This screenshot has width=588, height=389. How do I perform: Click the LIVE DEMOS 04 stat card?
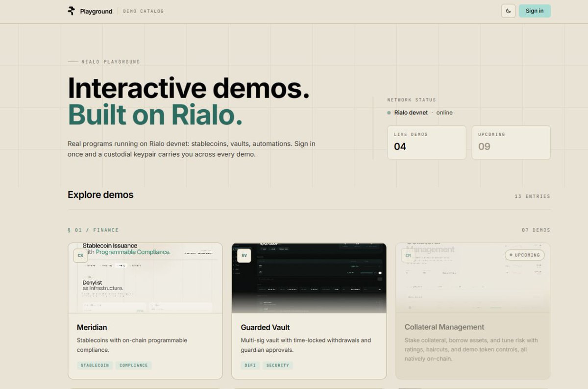click(x=427, y=143)
